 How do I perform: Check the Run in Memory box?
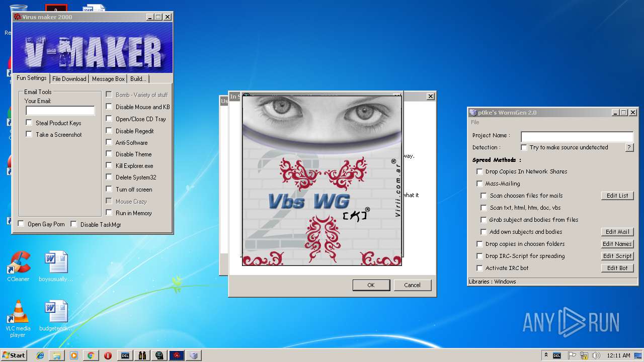[x=109, y=213]
